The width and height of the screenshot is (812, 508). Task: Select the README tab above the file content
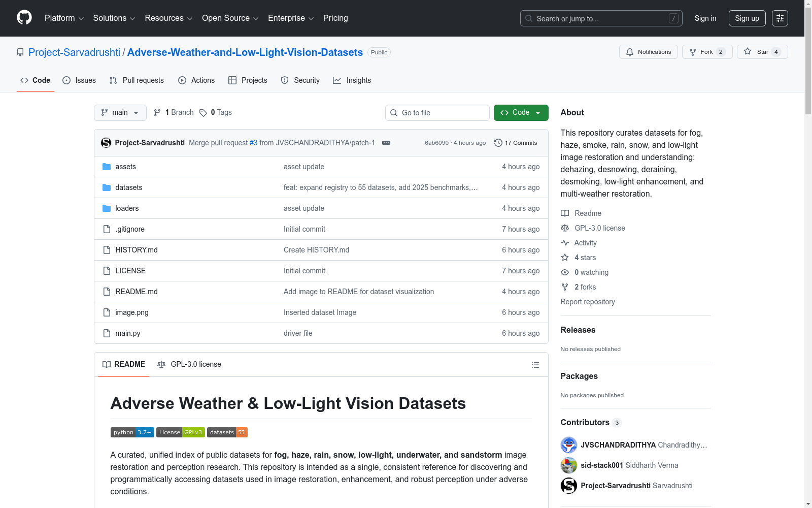124,364
